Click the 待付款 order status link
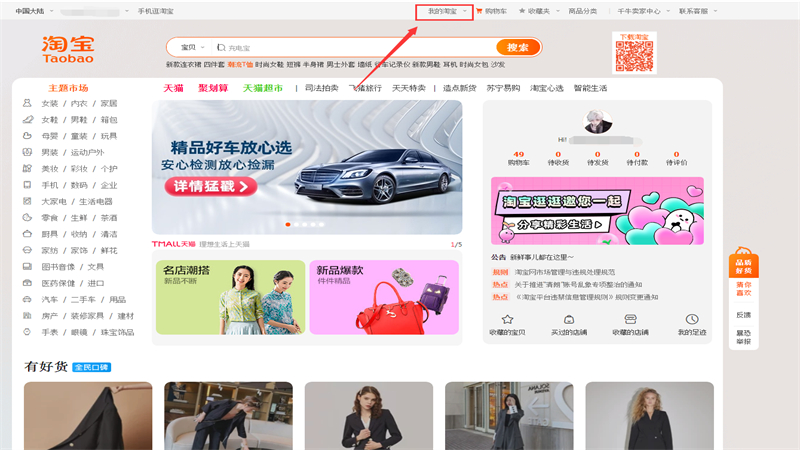The image size is (800, 450). pyautogui.click(x=637, y=158)
